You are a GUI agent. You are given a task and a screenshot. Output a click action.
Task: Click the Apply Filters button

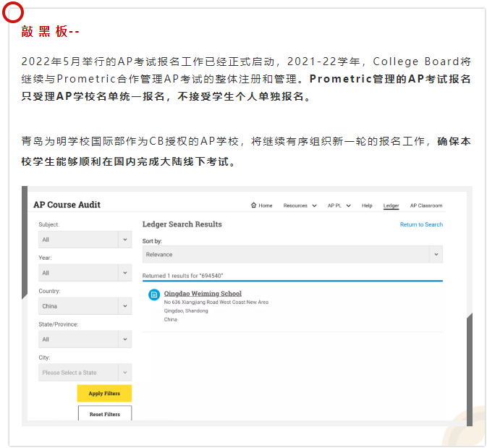click(x=104, y=393)
